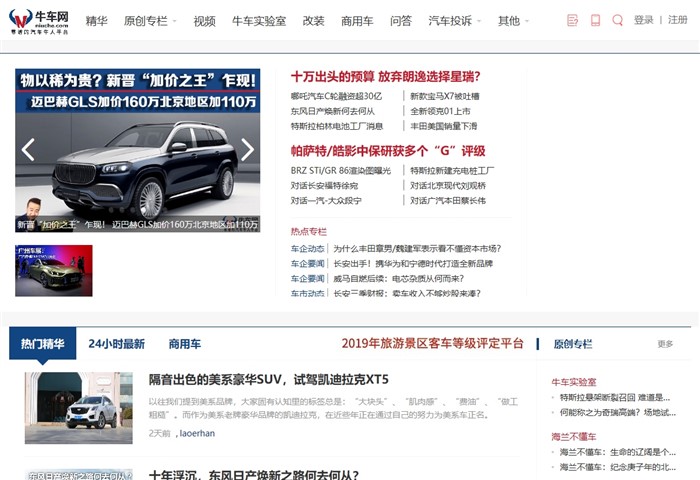Open article 隔音出色的美系豪华SUV,试驾凯迪拉克XT5
The width and height of the screenshot is (700, 480).
tap(269, 380)
